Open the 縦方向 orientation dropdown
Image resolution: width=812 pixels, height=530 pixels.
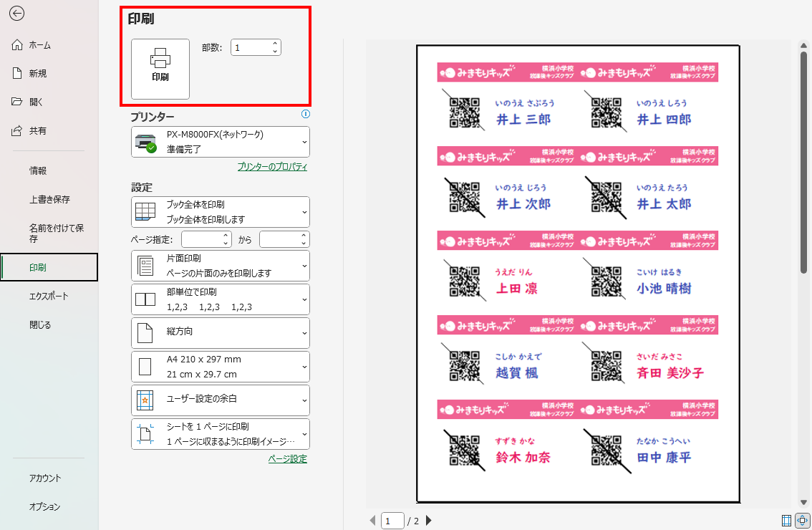pos(220,332)
